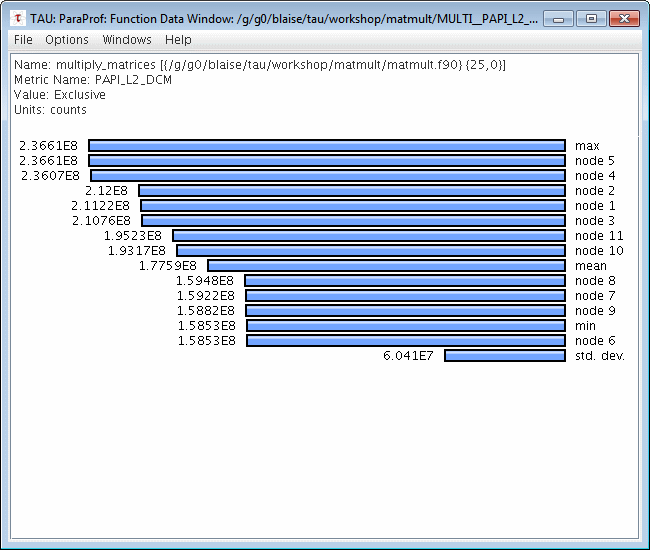Select the node 8 bar
Image resolution: width=650 pixels, height=550 pixels.
click(405, 281)
